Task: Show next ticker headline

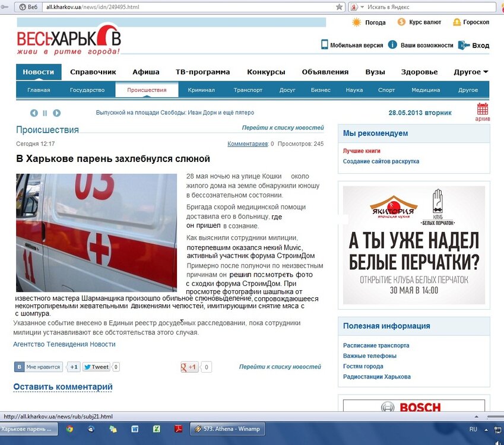Action: click(x=56, y=113)
